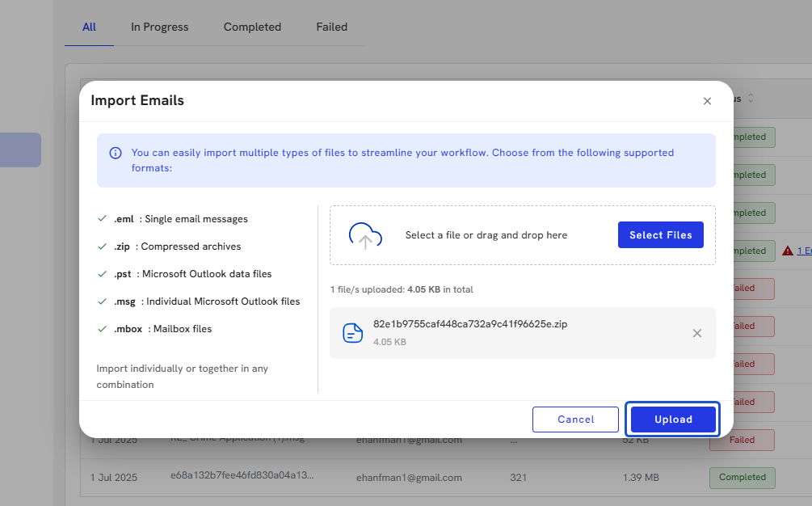812x506 pixels.
Task: Click the checkmark next to .eml format
Action: (102, 219)
